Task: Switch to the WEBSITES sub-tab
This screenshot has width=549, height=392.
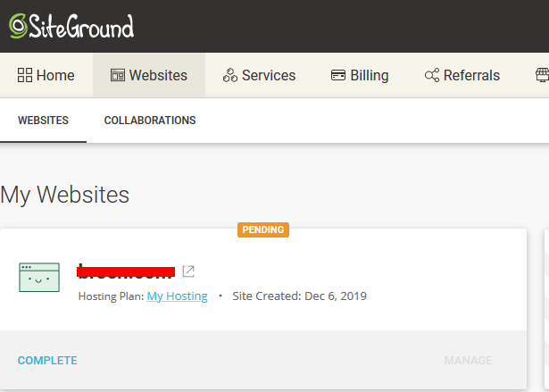Action: (x=43, y=121)
